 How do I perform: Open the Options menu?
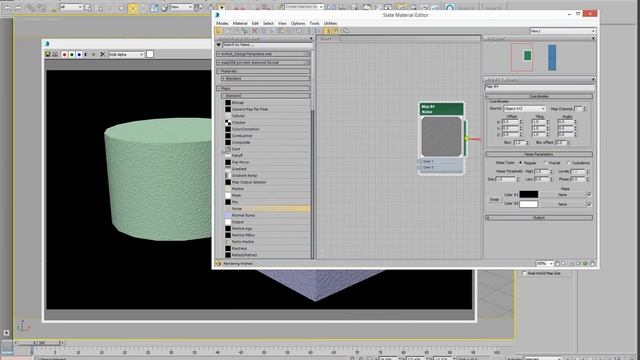tap(298, 23)
